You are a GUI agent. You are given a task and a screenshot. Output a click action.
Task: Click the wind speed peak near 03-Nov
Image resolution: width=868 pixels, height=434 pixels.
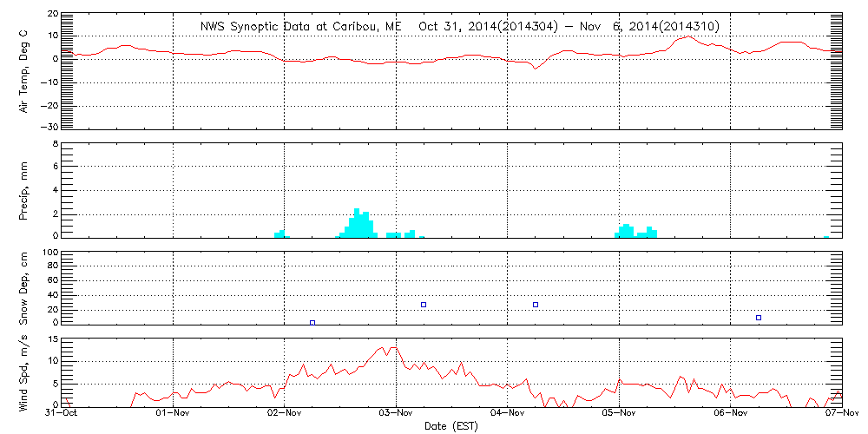tap(393, 348)
